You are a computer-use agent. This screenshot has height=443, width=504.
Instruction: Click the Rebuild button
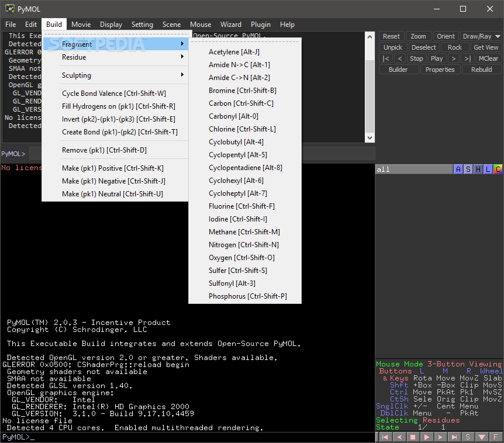coord(482,70)
